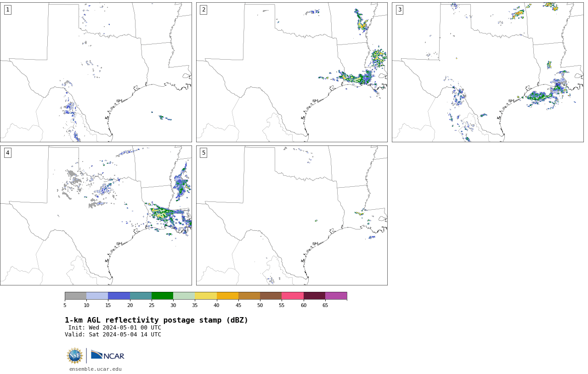588x374 pixels.
Task: Click the tan-brown 45-50 dBZ swatch
Action: (x=249, y=296)
